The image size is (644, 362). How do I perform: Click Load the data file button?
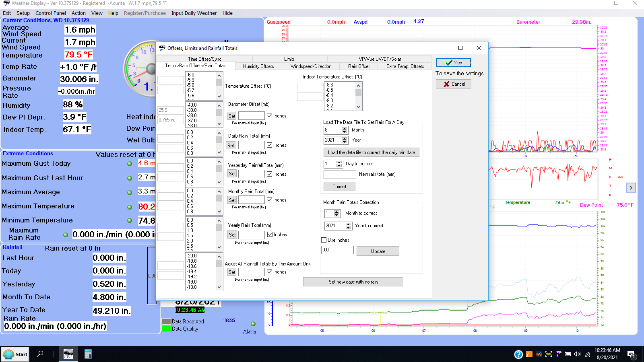click(372, 152)
